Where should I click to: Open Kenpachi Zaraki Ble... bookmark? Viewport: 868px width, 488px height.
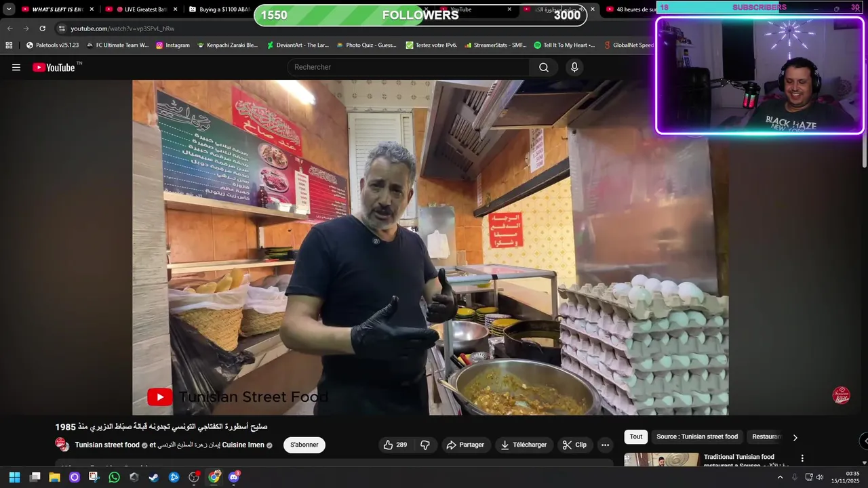point(227,45)
